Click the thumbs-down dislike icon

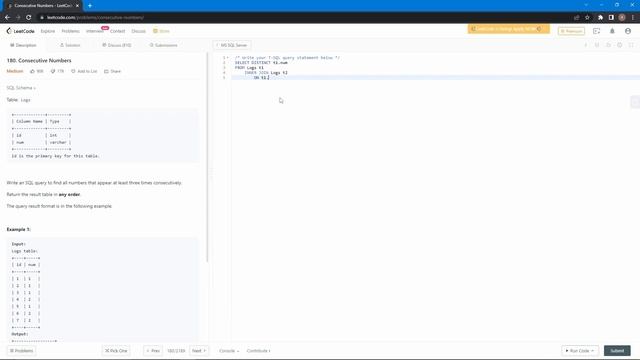click(x=53, y=71)
